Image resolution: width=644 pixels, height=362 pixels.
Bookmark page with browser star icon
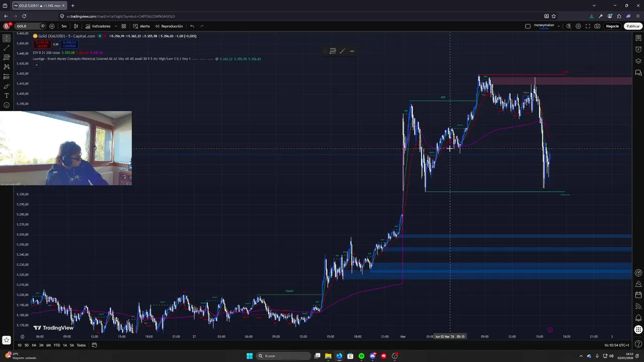click(x=554, y=16)
